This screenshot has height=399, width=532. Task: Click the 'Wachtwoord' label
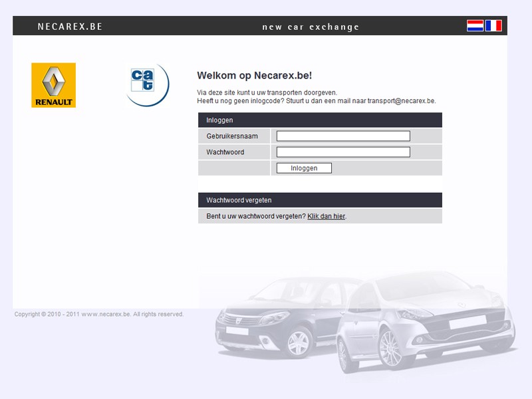click(x=225, y=152)
